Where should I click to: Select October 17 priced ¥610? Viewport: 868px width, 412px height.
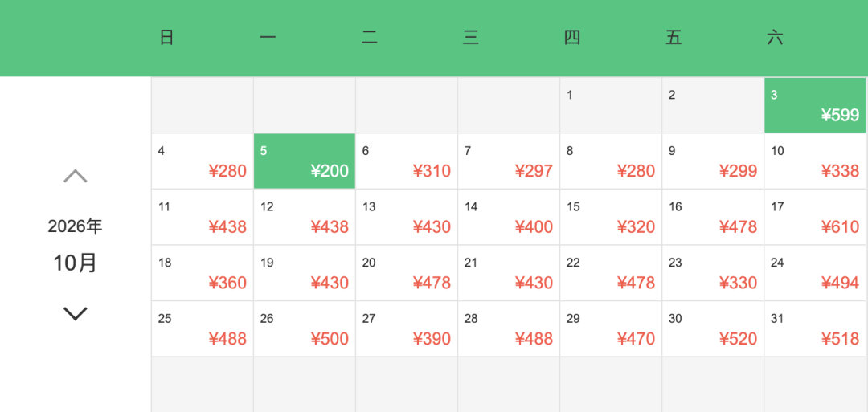coord(815,218)
